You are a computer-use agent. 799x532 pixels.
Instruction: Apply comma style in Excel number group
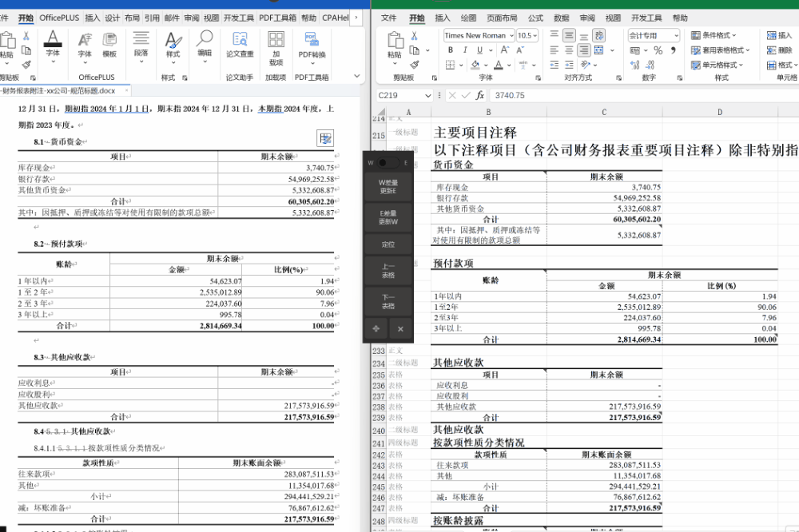(x=673, y=50)
